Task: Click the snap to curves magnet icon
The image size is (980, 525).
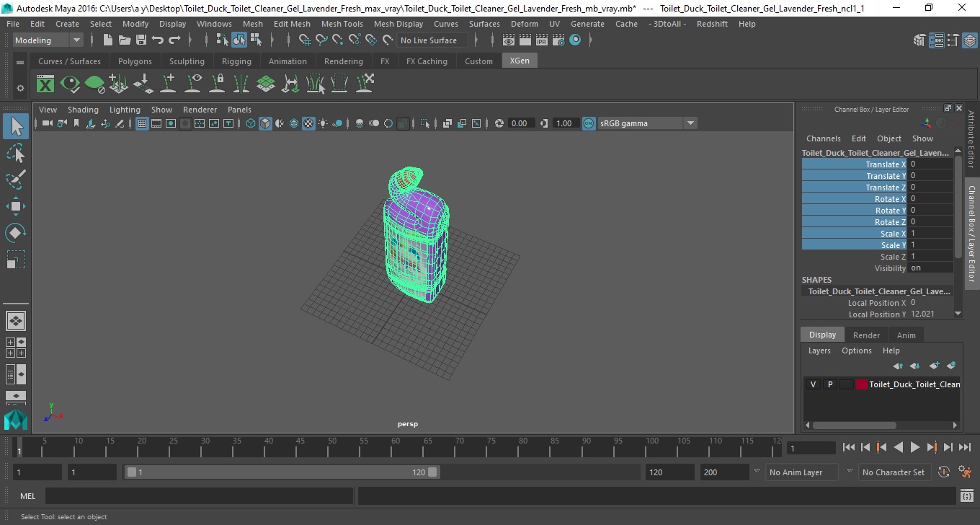Action: (x=321, y=40)
